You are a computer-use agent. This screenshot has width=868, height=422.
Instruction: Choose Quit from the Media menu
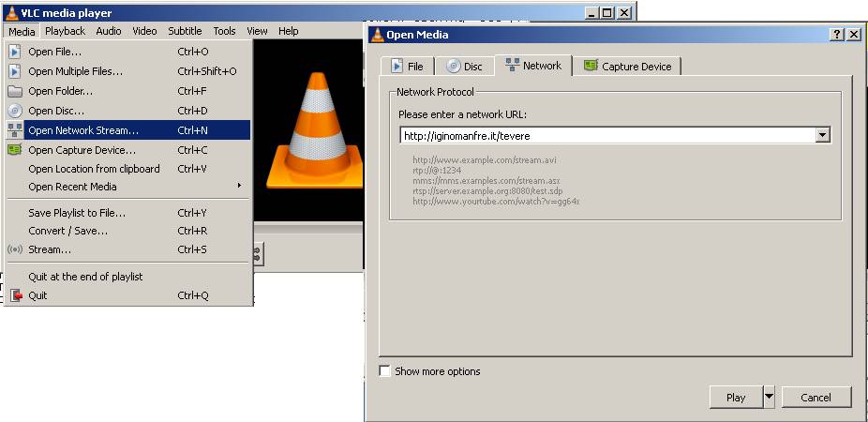[x=127, y=295]
